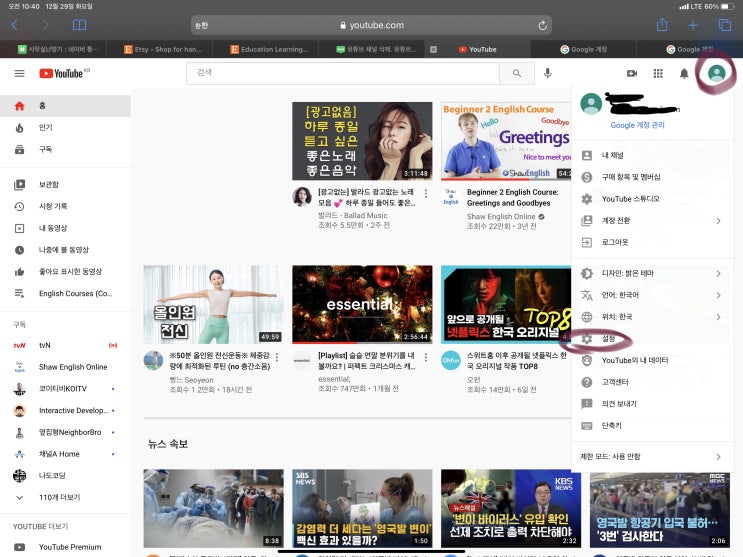The width and height of the screenshot is (743, 557).
Task: Open the English Courses playlist
Action: [x=65, y=293]
